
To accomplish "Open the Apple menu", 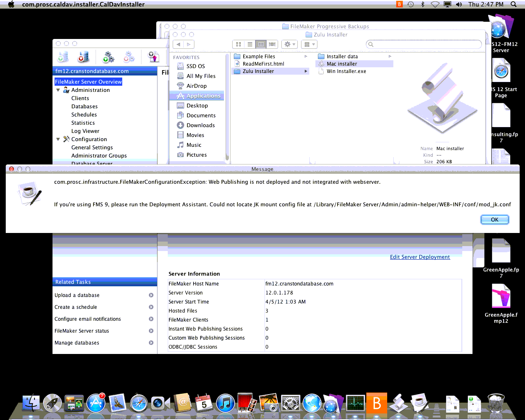I will tap(11, 5).
